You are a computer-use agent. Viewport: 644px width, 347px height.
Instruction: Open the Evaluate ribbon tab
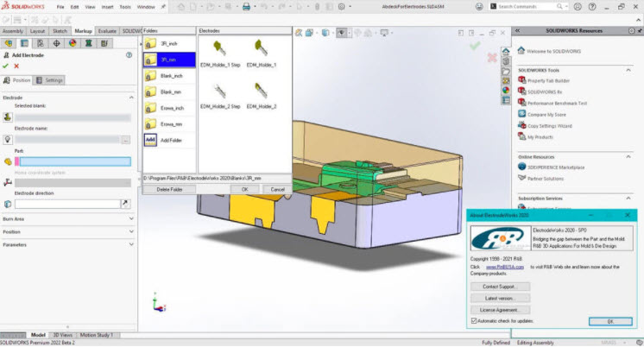107,30
